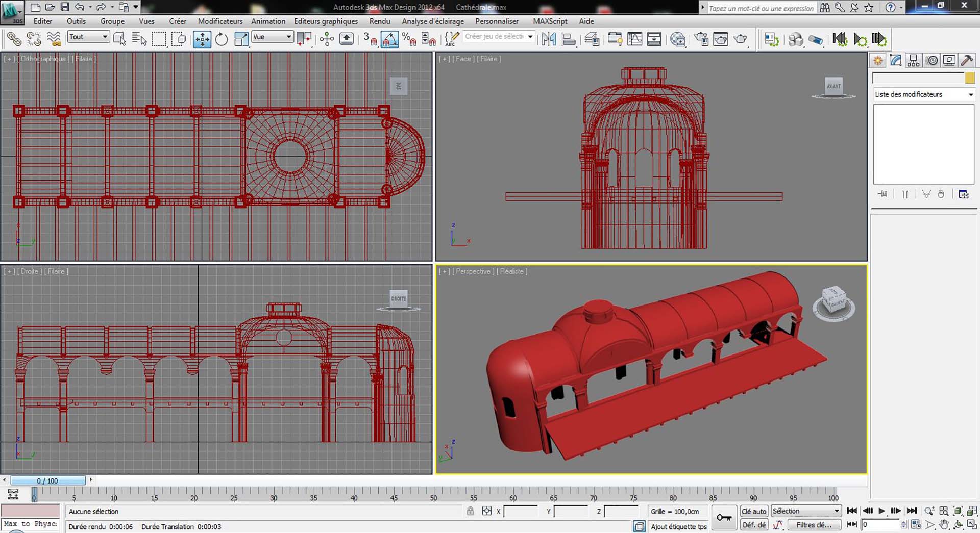
Task: Open the Modificateurs menu
Action: pyautogui.click(x=220, y=21)
